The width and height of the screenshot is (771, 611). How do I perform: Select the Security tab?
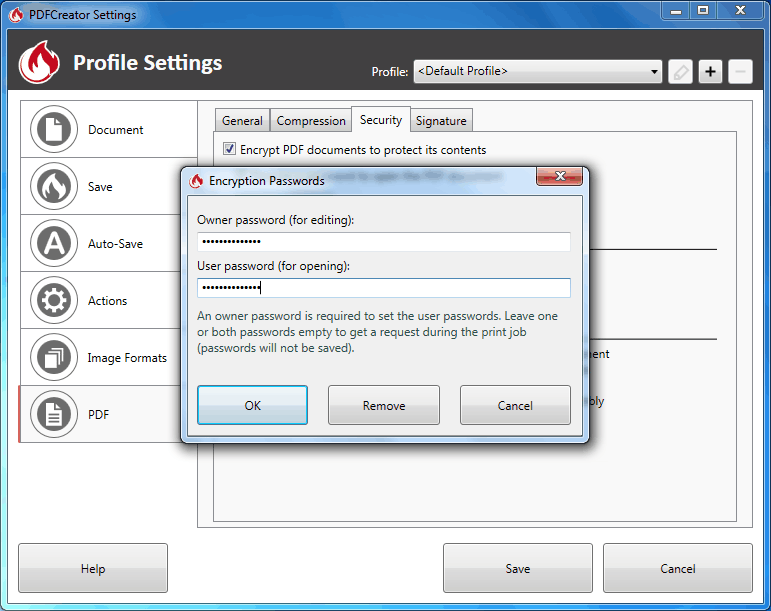[x=381, y=119]
